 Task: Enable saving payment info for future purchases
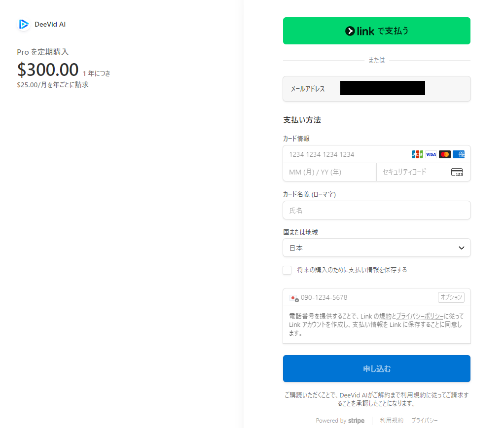coord(287,270)
